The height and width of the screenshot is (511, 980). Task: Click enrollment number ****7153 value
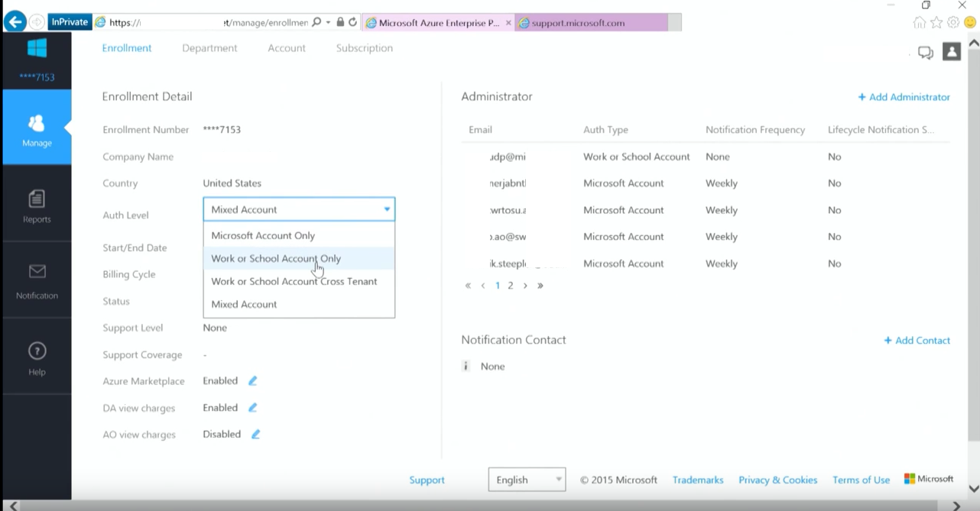click(222, 130)
